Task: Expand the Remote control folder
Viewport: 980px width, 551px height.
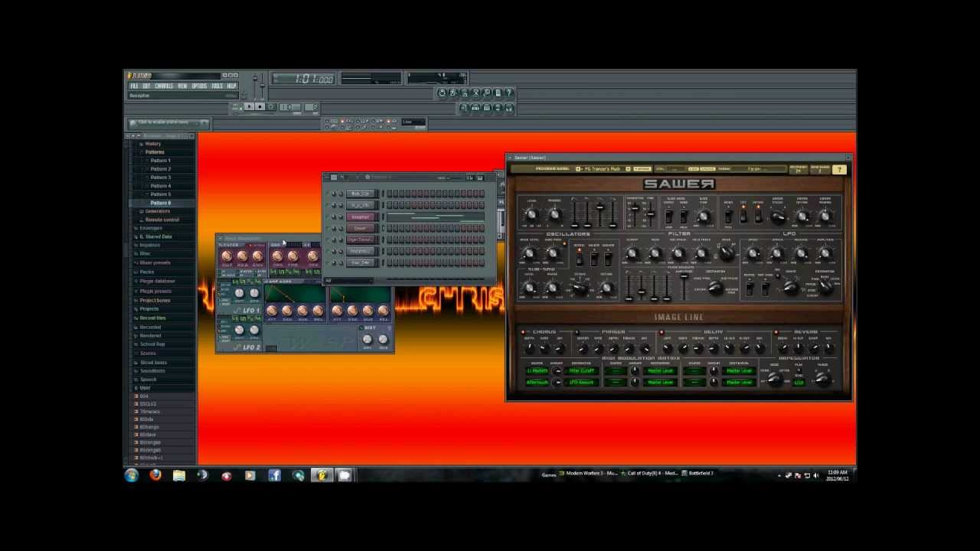Action: (x=161, y=220)
